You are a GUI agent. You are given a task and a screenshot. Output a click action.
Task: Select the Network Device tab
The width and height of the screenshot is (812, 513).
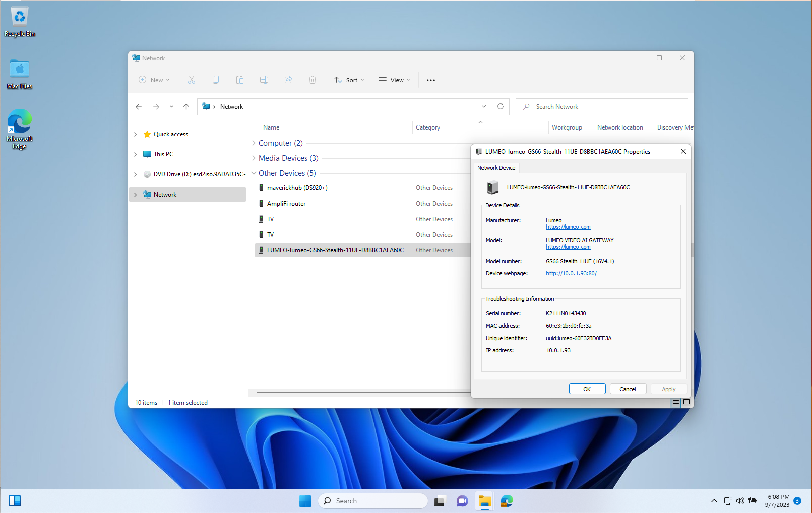(x=496, y=168)
